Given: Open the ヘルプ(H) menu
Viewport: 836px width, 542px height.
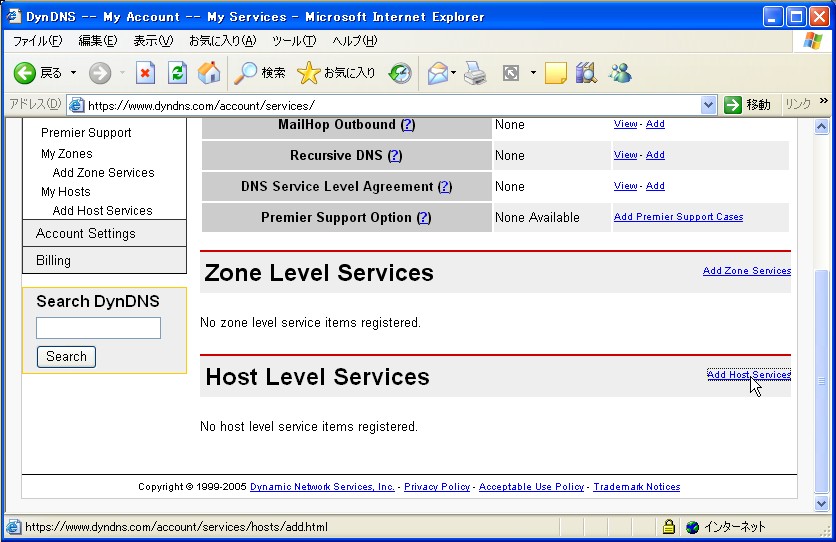Looking at the screenshot, I should (355, 41).
